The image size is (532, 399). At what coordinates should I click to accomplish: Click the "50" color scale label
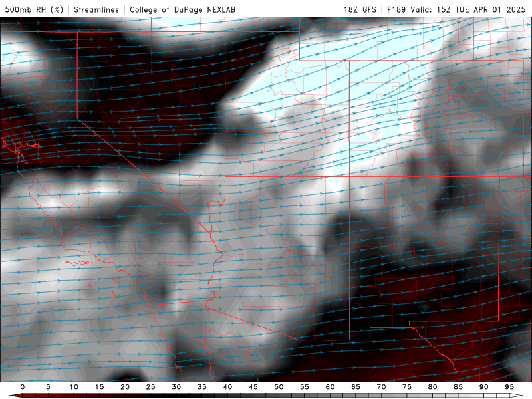click(279, 387)
